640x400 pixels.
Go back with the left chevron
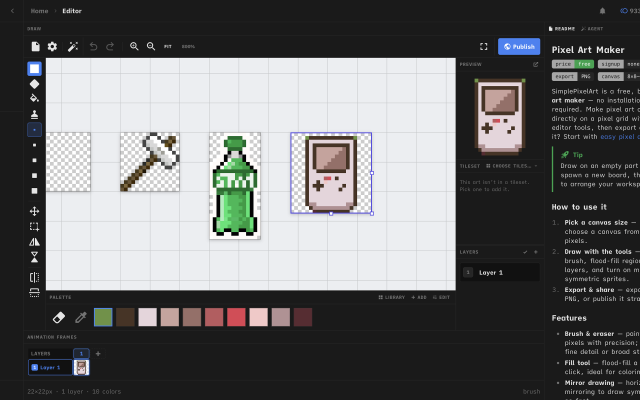pyautogui.click(x=12, y=11)
